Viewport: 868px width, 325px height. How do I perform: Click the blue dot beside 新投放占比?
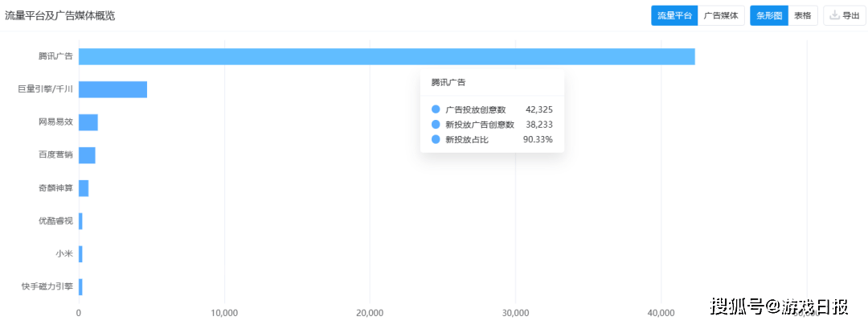point(436,140)
